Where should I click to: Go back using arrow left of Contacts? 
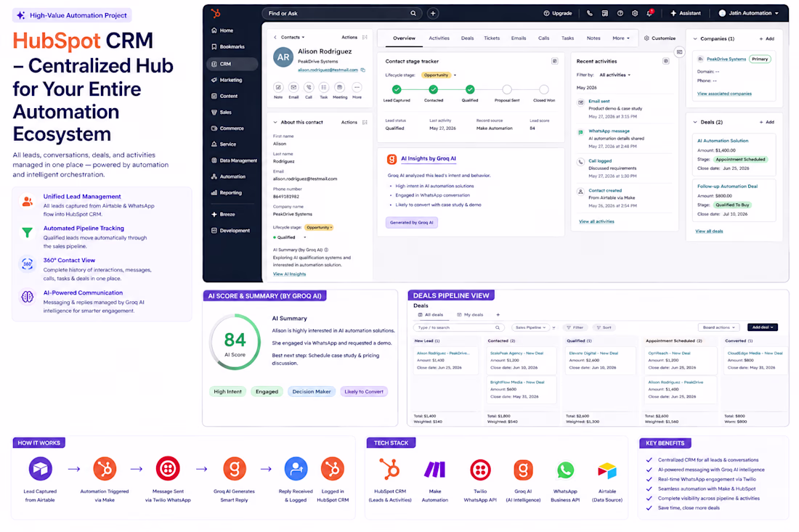click(x=275, y=37)
